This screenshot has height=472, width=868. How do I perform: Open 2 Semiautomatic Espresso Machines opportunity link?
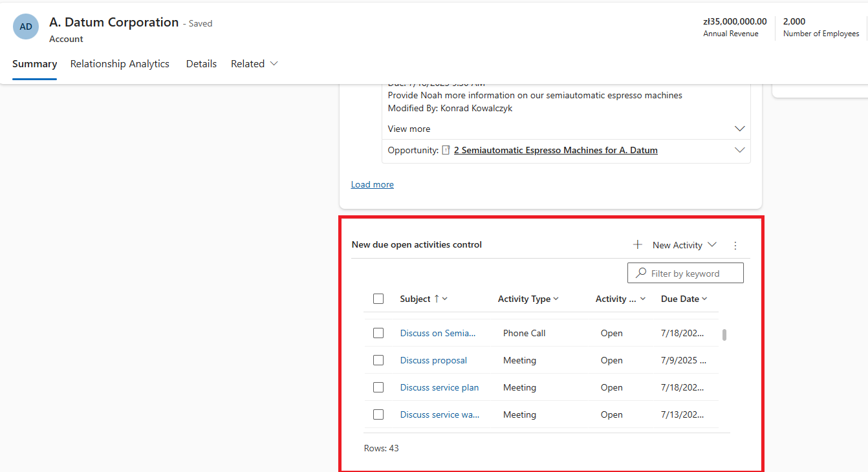click(556, 150)
